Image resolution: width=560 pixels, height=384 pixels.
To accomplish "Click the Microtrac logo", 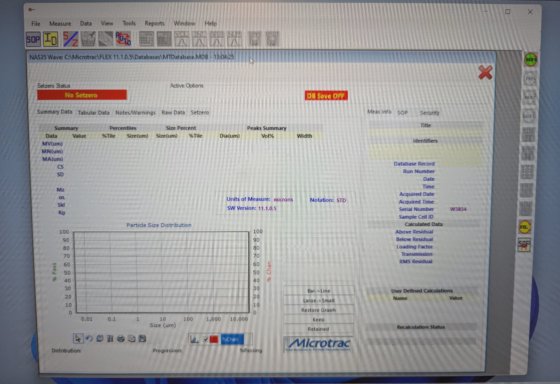I will [318, 344].
